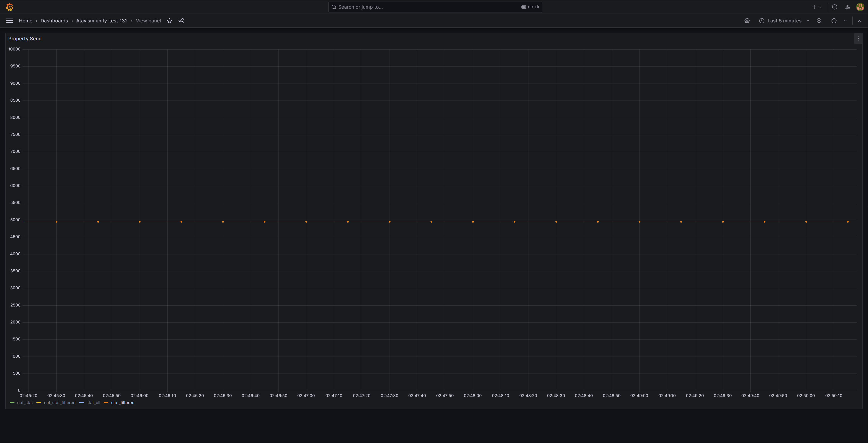Zoom out the time range
Viewport: 868px width, 443px height.
pos(819,21)
